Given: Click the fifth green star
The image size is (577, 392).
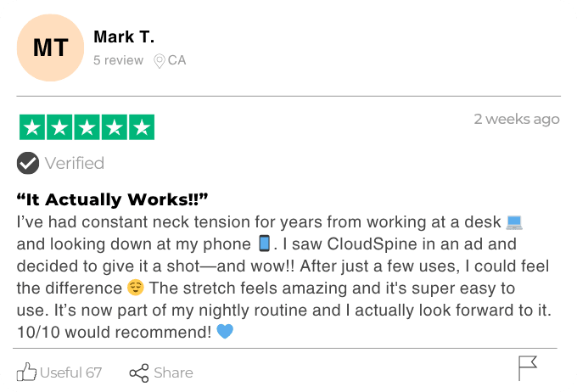Looking at the screenshot, I should pyautogui.click(x=141, y=127).
